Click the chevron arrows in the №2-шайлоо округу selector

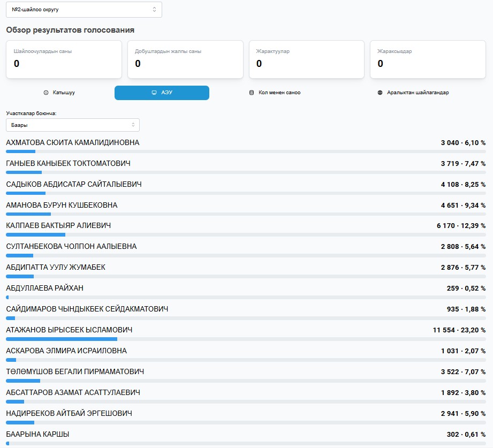tap(154, 10)
